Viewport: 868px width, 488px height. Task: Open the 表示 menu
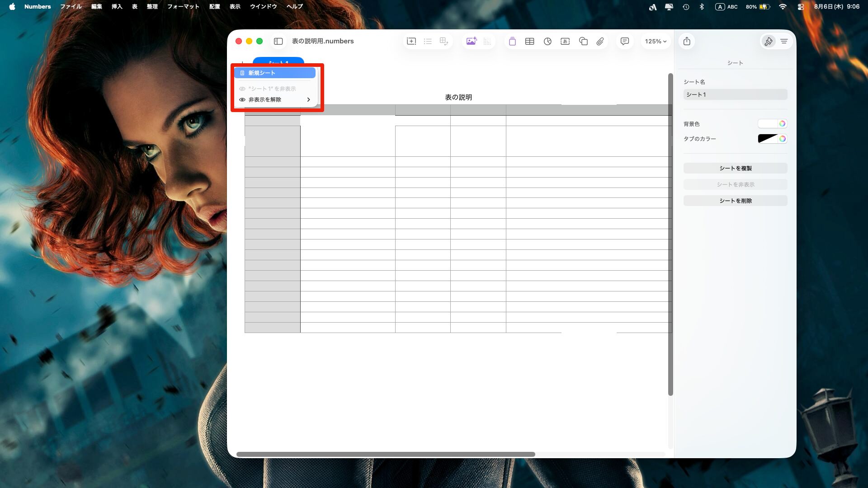point(235,7)
